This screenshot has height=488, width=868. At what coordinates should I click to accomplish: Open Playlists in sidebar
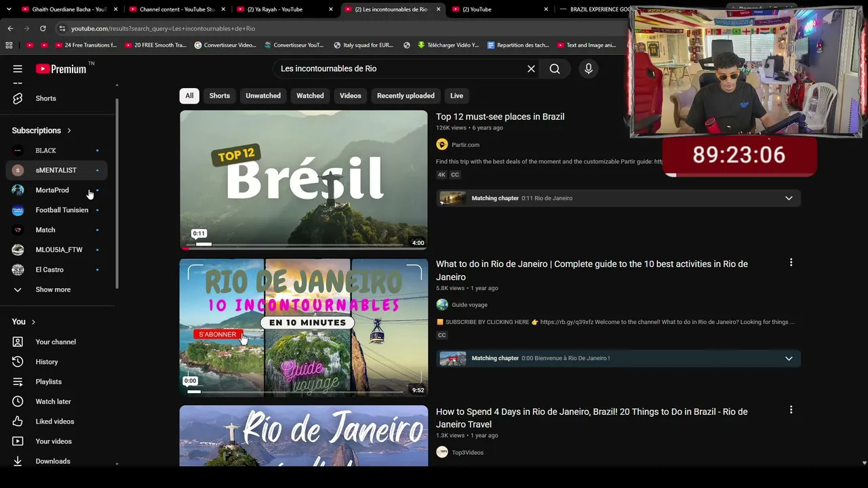click(57, 382)
